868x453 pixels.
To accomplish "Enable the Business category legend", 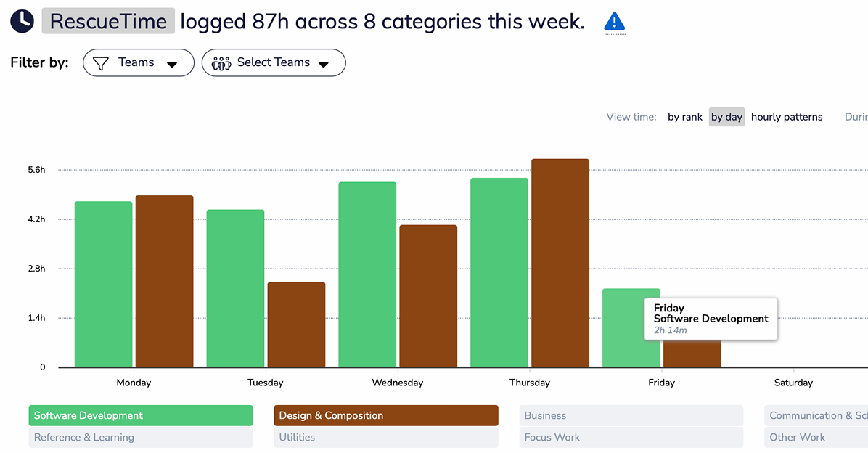I will (631, 415).
